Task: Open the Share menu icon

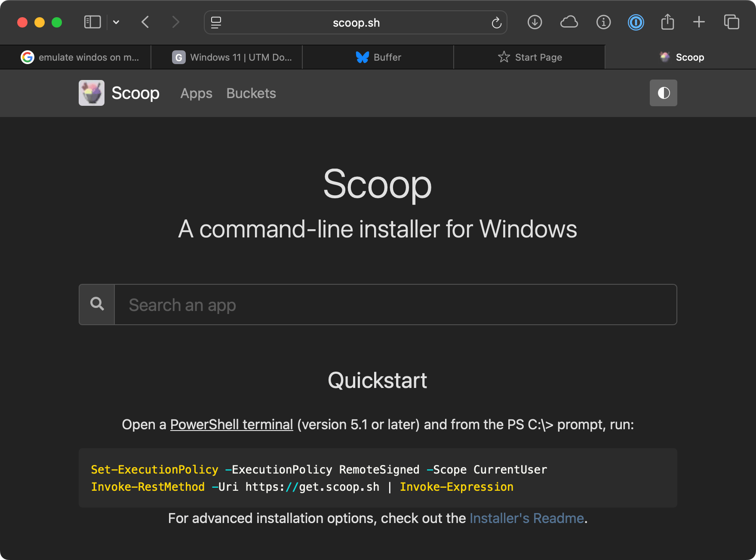Action: click(667, 22)
